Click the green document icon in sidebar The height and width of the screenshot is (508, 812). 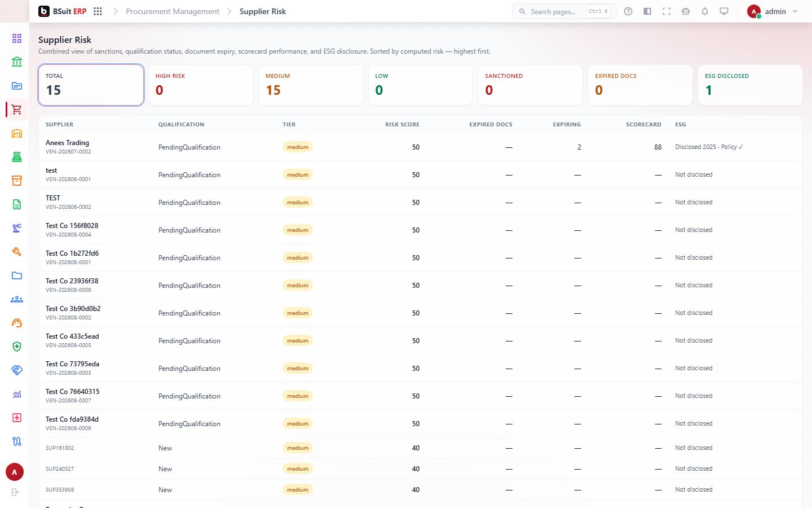point(17,204)
